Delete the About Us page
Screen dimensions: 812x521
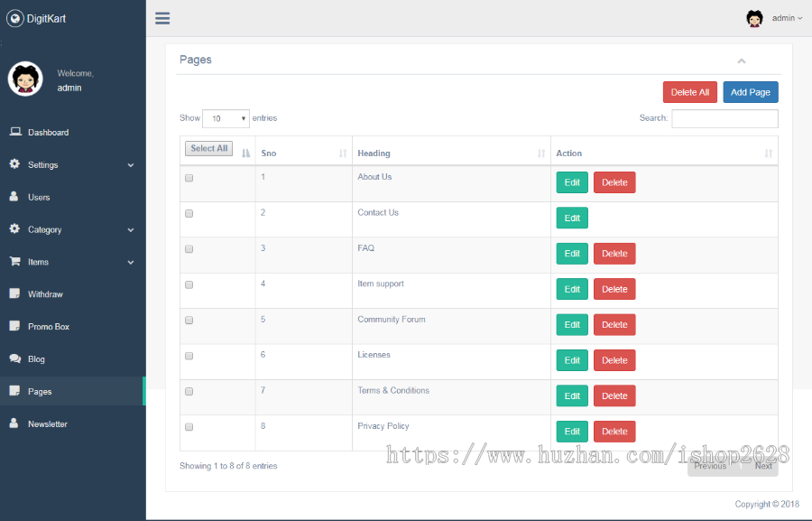[x=614, y=182]
